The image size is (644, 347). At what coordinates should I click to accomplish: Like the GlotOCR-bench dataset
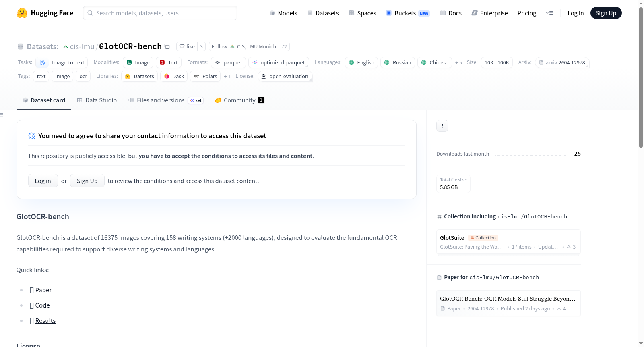tap(187, 46)
